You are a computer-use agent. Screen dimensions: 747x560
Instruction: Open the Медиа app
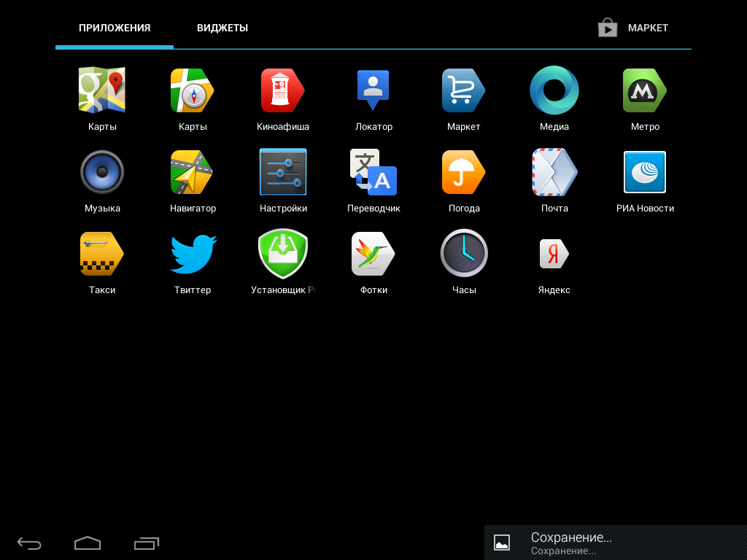(554, 90)
